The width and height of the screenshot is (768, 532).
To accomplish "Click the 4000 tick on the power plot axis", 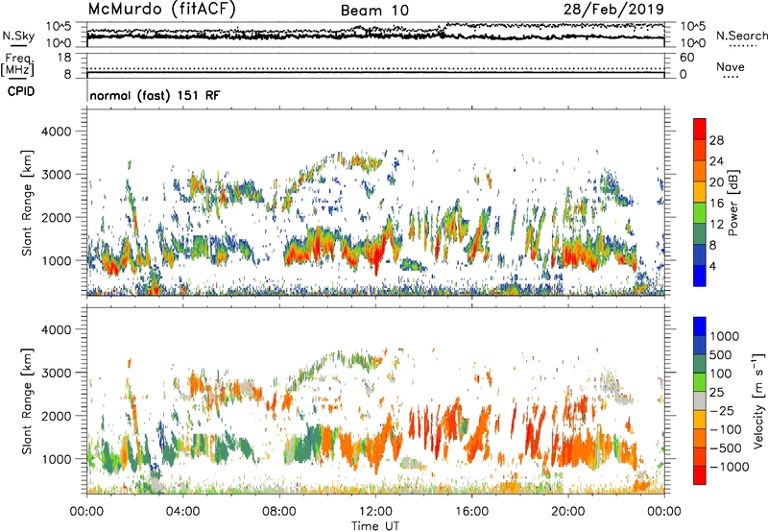I will 56,132.
